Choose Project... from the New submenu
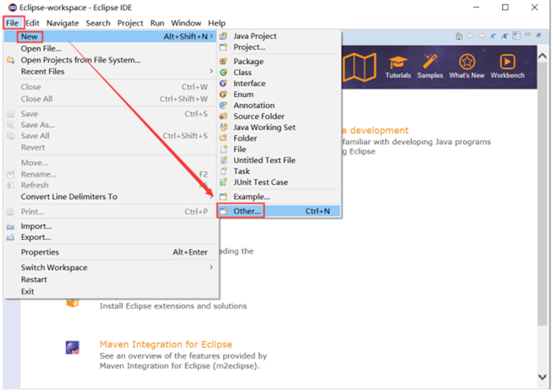Viewport: 552px width, 392px height. pyautogui.click(x=278, y=47)
